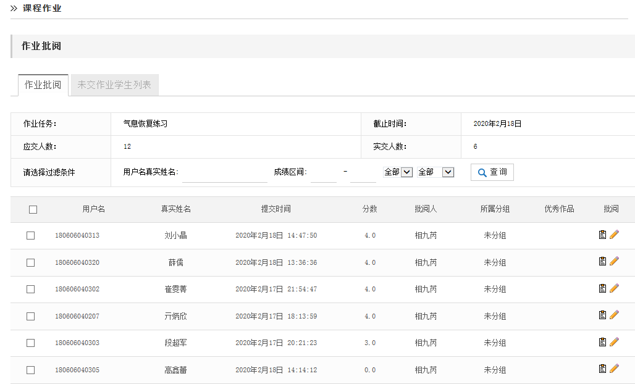635x384 pixels.
Task: Open the pencil grading icon for user 180606040320
Action: pyautogui.click(x=614, y=261)
